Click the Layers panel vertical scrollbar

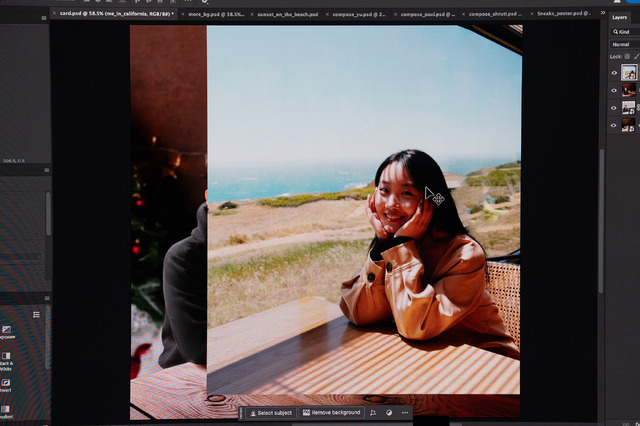click(x=601, y=220)
